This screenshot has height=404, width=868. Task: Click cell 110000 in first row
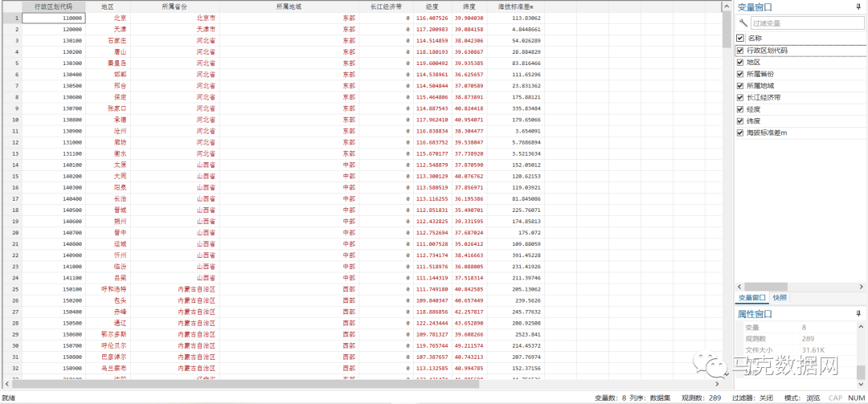click(x=54, y=18)
